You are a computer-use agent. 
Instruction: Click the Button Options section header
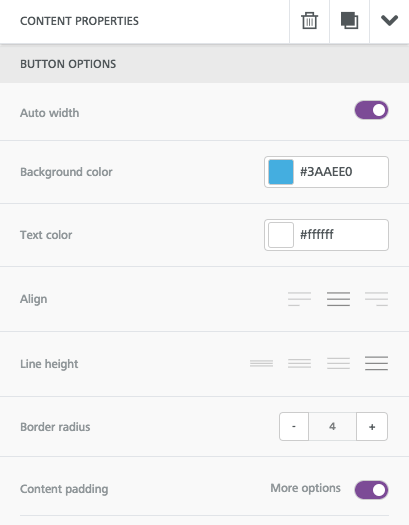click(x=204, y=64)
